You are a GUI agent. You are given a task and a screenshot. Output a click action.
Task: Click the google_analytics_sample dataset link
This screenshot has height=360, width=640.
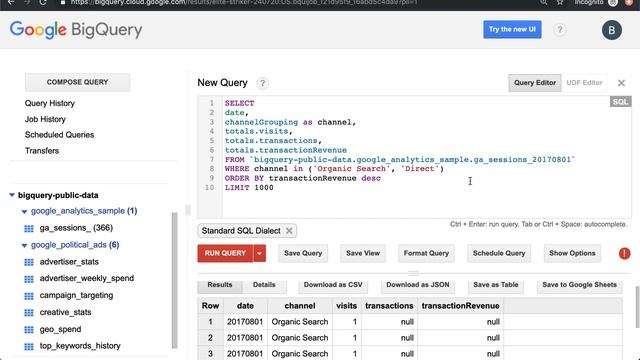[x=84, y=211]
